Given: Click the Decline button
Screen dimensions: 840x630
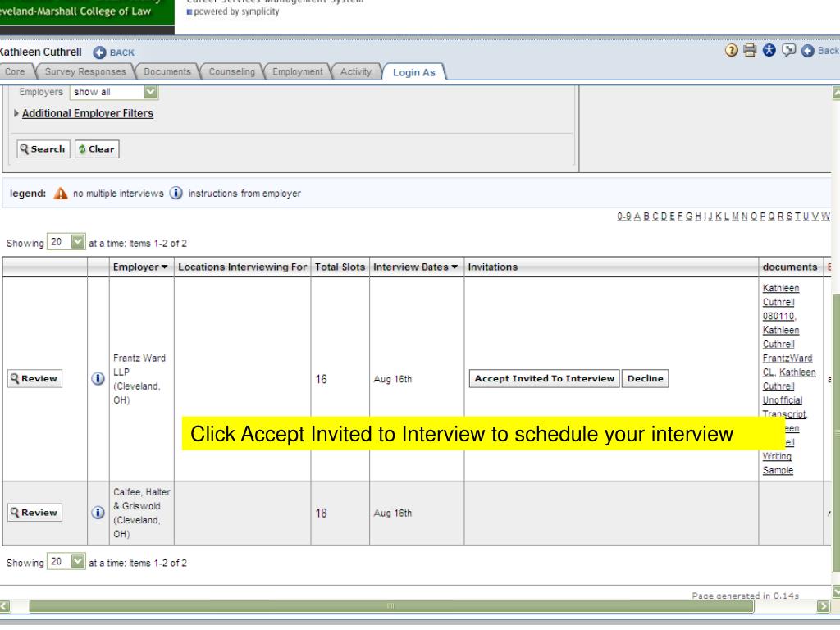Looking at the screenshot, I should 645,378.
